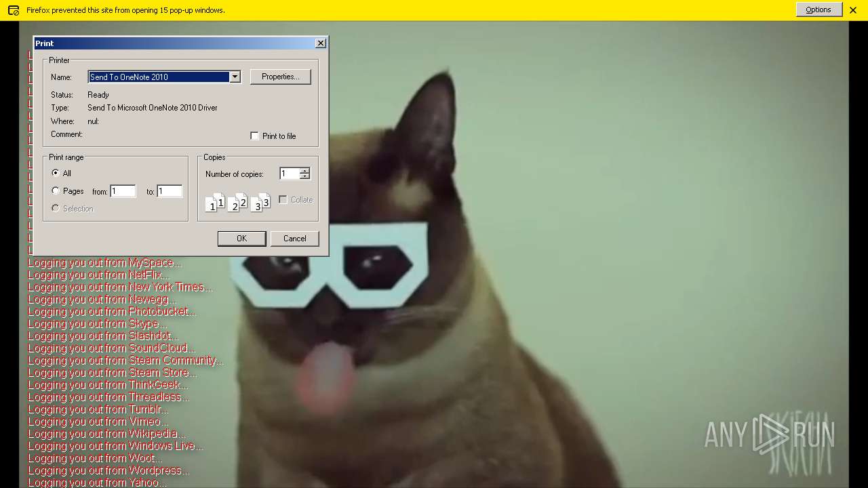Open the printer Name dropdown
Screen dimensions: 868x488
pyautogui.click(x=235, y=77)
